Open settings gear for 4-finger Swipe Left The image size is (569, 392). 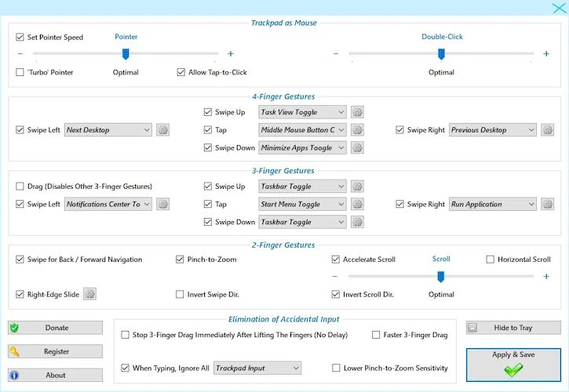tap(163, 130)
